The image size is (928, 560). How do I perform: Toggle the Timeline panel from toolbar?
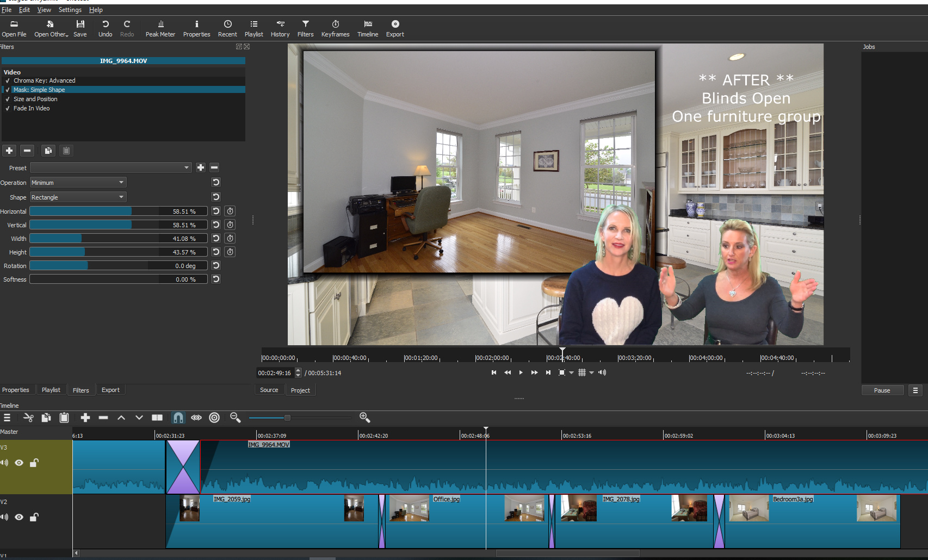tap(368, 28)
